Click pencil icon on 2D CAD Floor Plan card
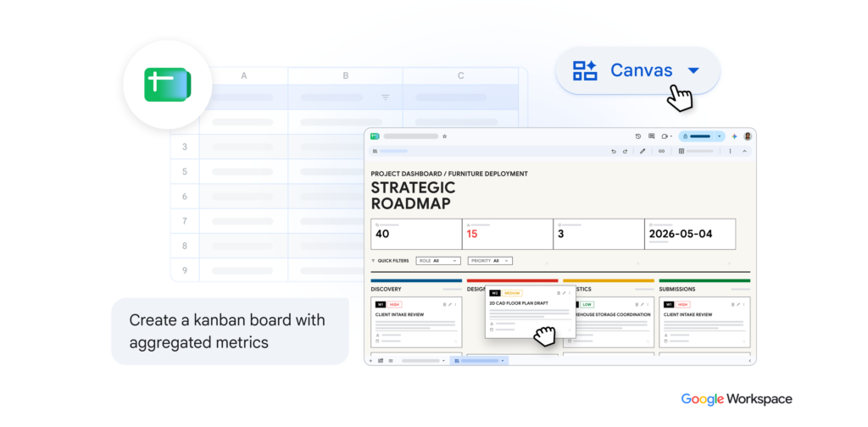 coord(564,293)
